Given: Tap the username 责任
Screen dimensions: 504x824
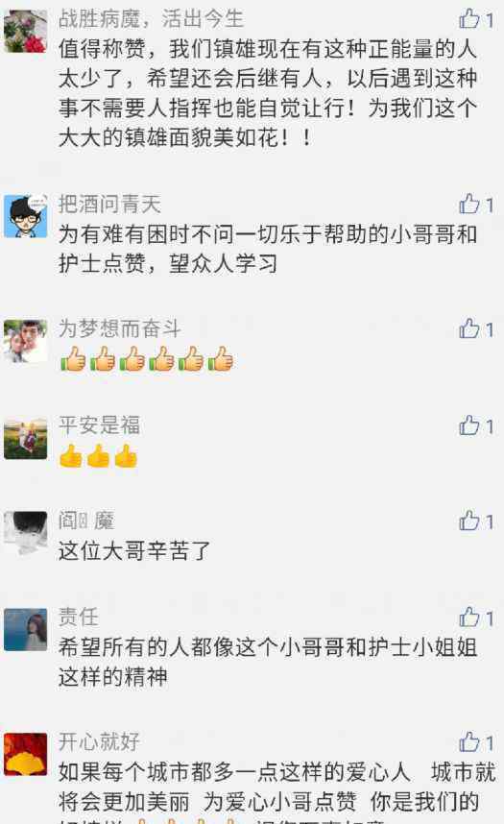Looking at the screenshot, I should [x=79, y=617].
